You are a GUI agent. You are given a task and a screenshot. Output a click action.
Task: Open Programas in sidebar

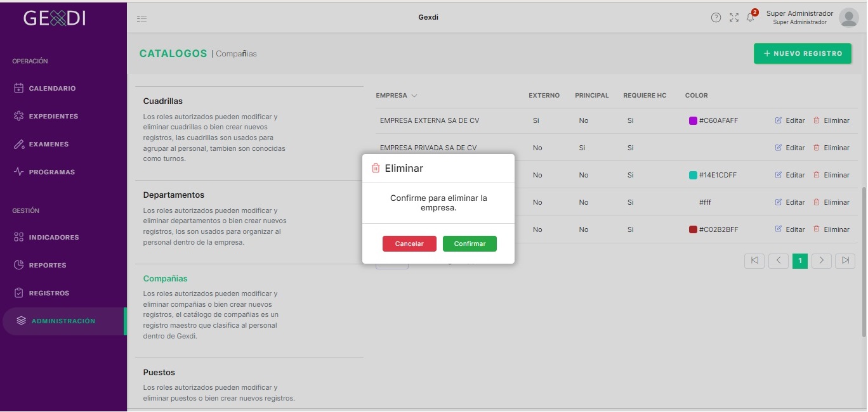coord(51,172)
